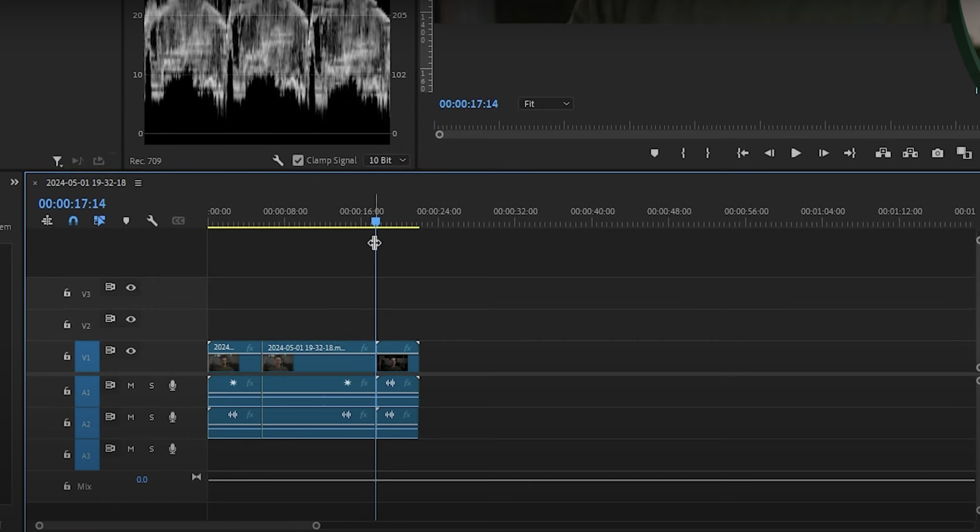Click the Export Frame camera icon
Image resolution: width=980 pixels, height=532 pixels.
(x=937, y=153)
